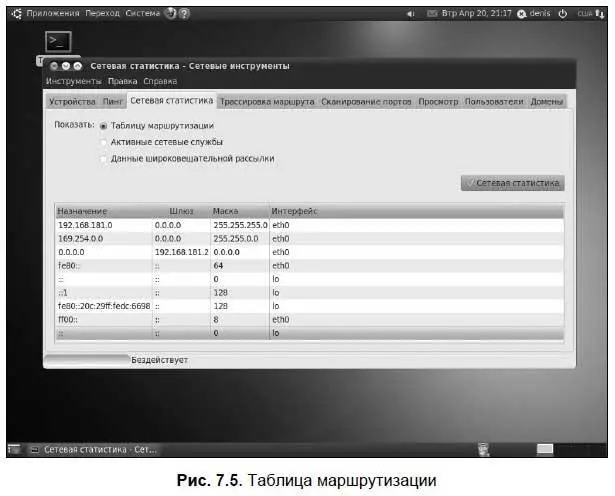Select Таблицу маршрутизации radio button
Image resolution: width=615 pixels, height=496 pixels.
[104, 126]
